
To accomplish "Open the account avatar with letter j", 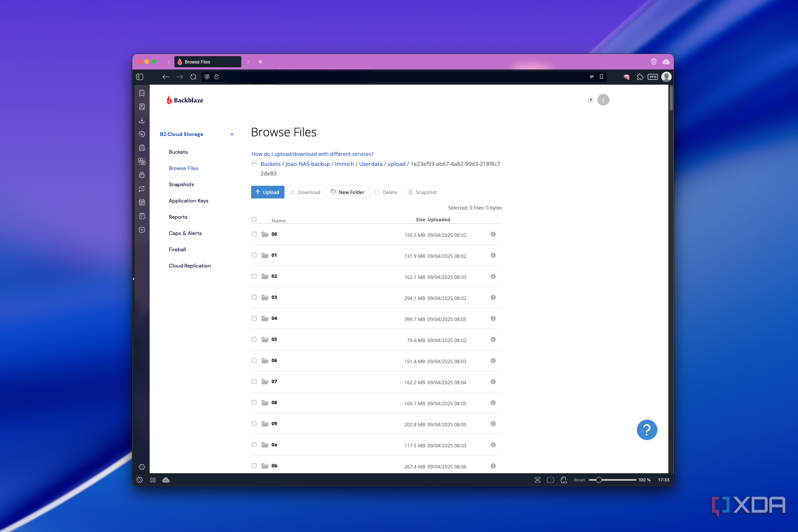I will (x=603, y=100).
